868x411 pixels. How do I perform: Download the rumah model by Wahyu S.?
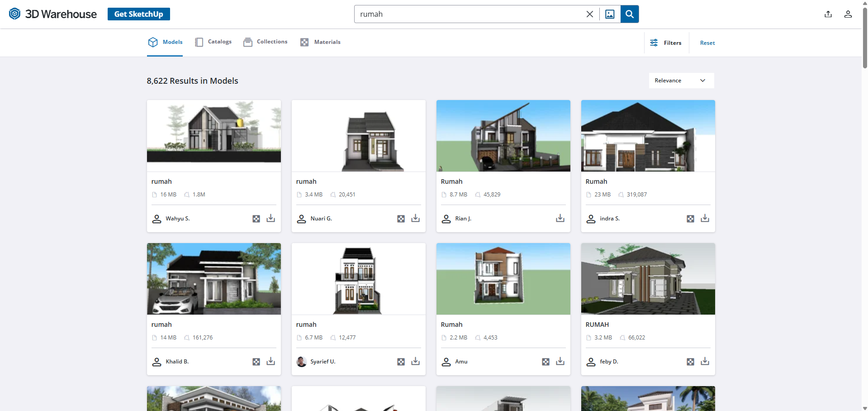[270, 219]
